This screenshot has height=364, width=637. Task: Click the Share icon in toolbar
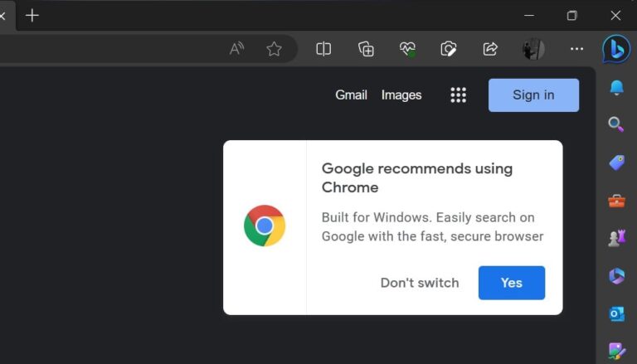pos(490,49)
